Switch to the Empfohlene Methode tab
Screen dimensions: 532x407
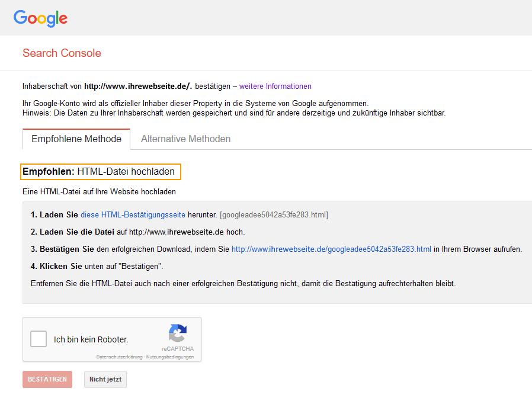click(x=76, y=139)
